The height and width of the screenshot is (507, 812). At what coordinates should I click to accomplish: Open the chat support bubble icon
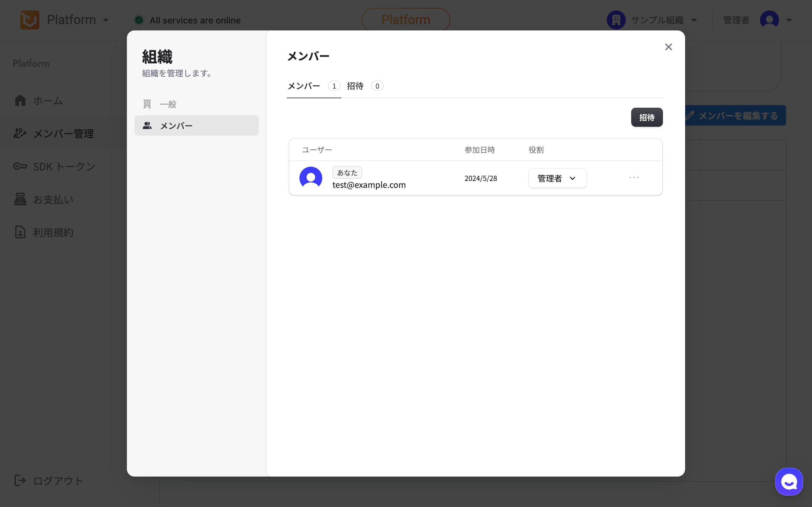click(789, 482)
